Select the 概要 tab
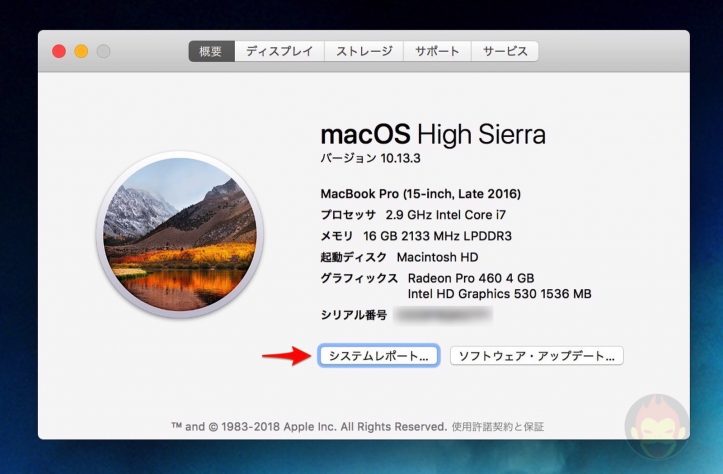Screen dimensions: 723x474 point(212,51)
